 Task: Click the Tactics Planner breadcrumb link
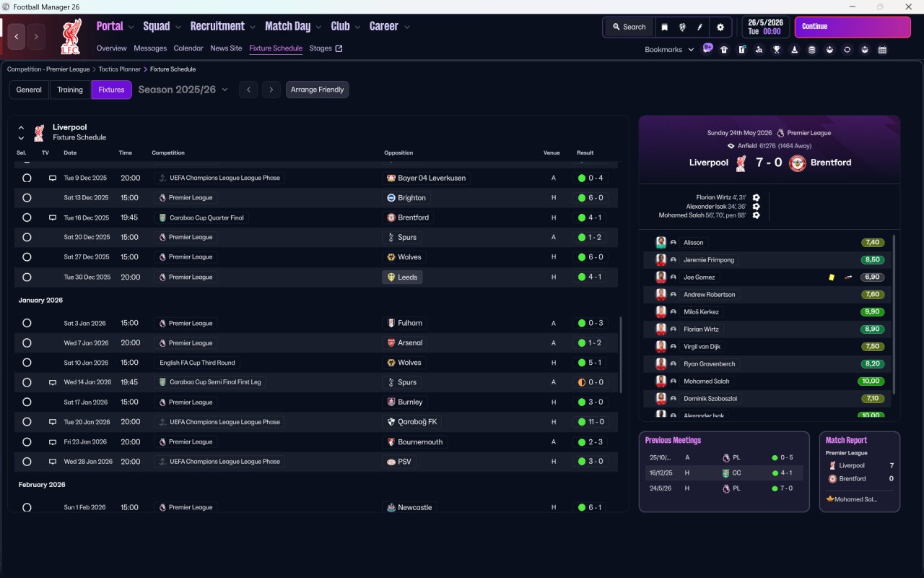[120, 69]
